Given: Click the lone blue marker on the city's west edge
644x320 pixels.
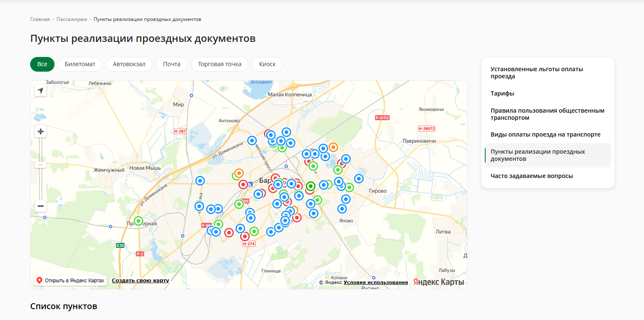Looking at the screenshot, I should (200, 181).
